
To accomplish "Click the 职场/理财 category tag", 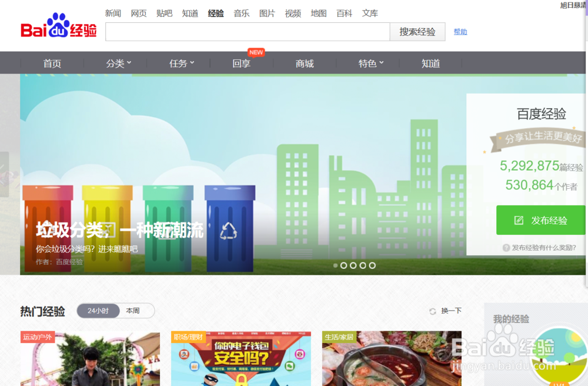I will click(x=188, y=337).
